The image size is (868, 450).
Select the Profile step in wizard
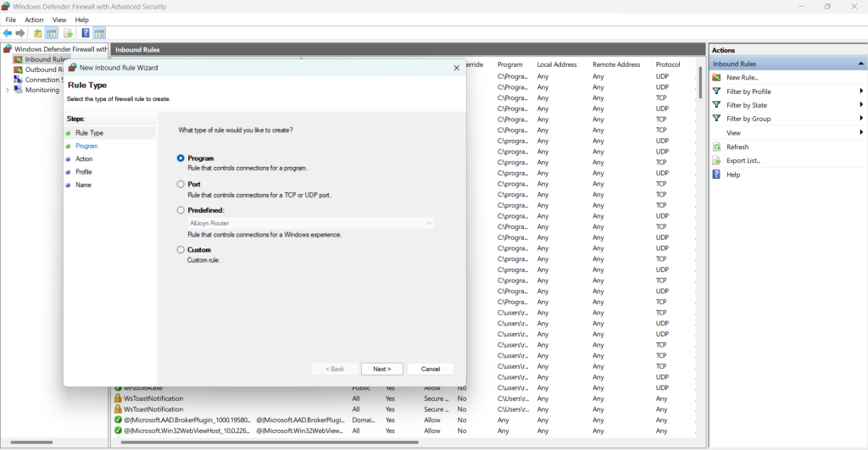point(84,172)
